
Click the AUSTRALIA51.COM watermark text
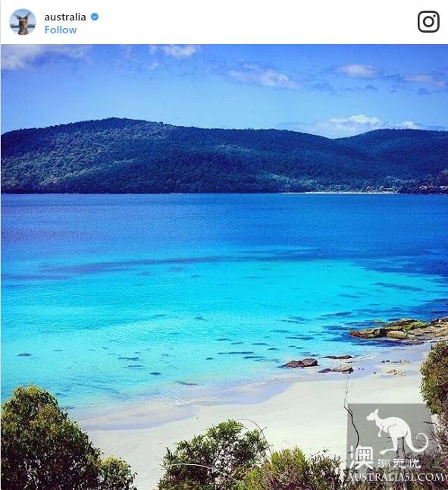tap(396, 477)
